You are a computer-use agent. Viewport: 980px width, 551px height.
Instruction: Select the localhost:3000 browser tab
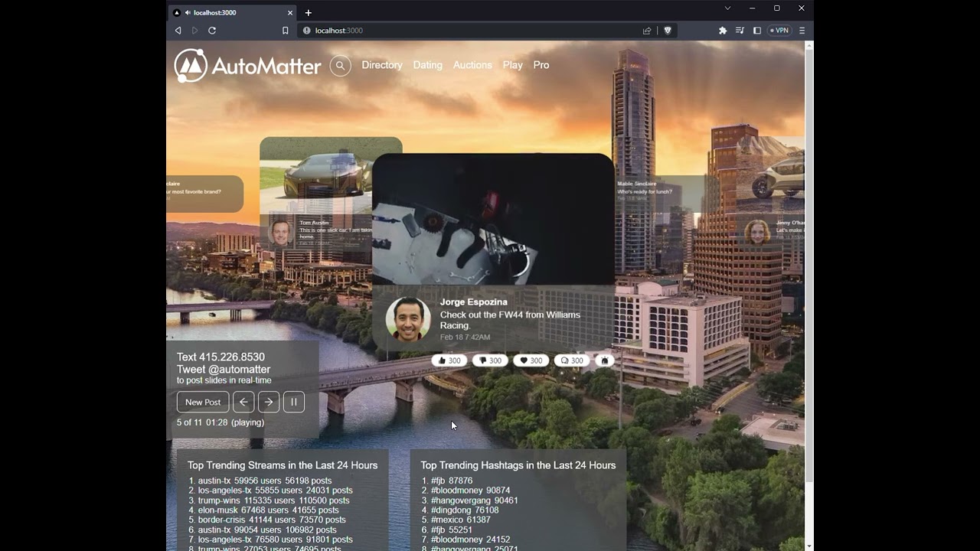(233, 12)
